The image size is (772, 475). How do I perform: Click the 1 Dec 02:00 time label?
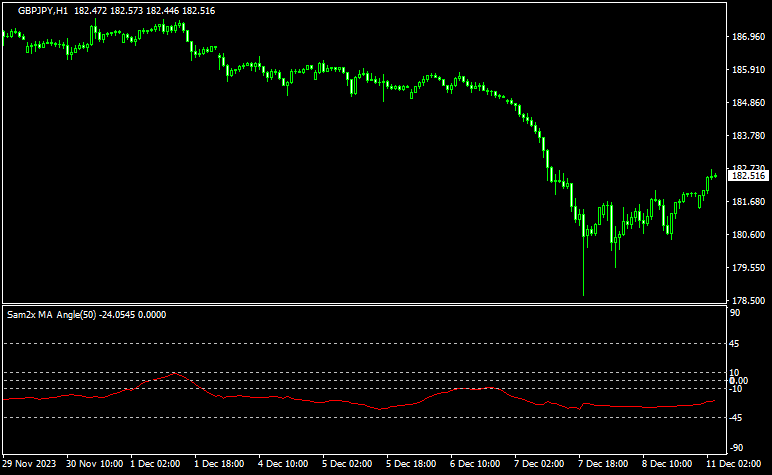[x=155, y=464]
